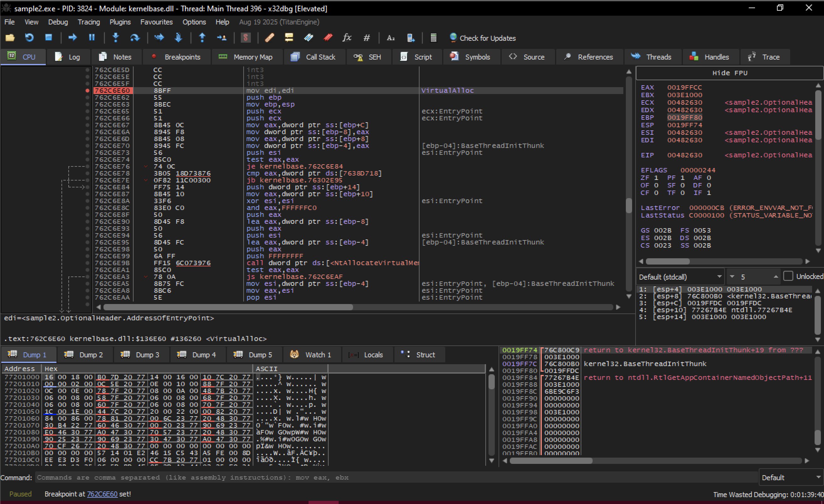This screenshot has height=504, width=824.
Task: Open the strings search Az icon
Action: click(391, 38)
